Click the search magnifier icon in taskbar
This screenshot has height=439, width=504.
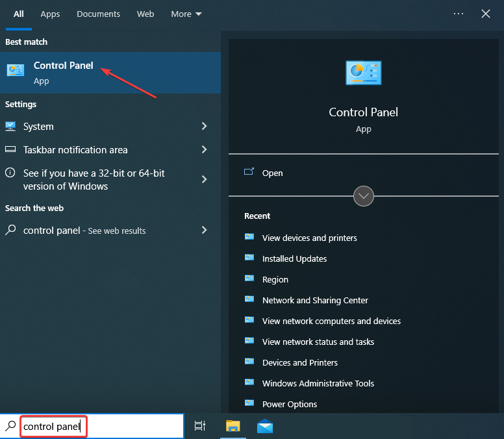[10, 426]
